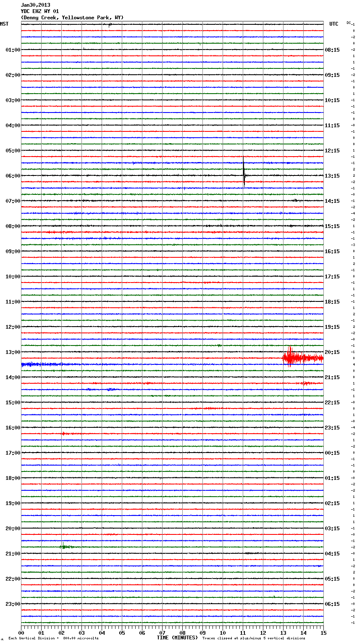Image resolution: width=357 pixels, height=644 pixels.
Task: Select the 20:00 MST time label
Action: (x=13, y=529)
